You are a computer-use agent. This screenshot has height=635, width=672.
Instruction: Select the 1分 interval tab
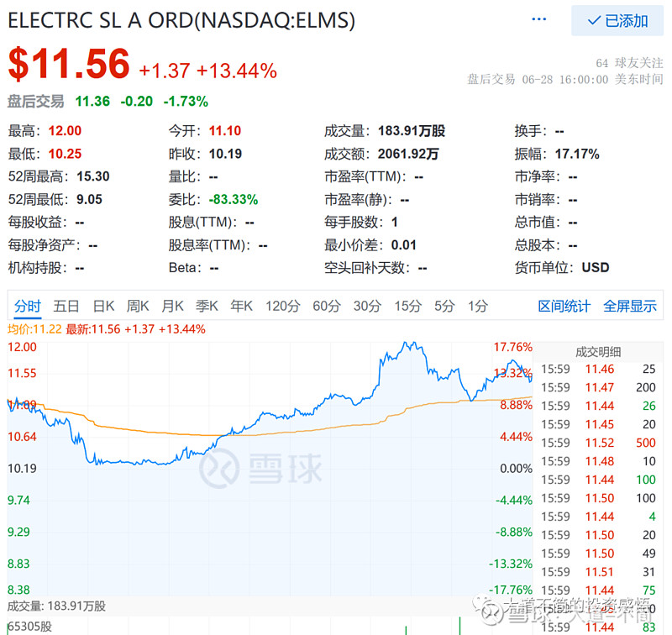point(478,307)
